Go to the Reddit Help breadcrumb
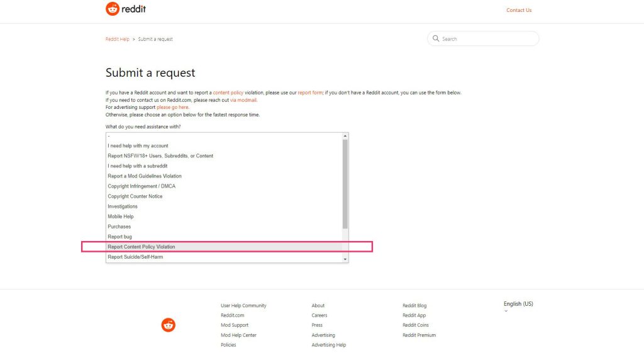644x360 pixels. click(117, 39)
